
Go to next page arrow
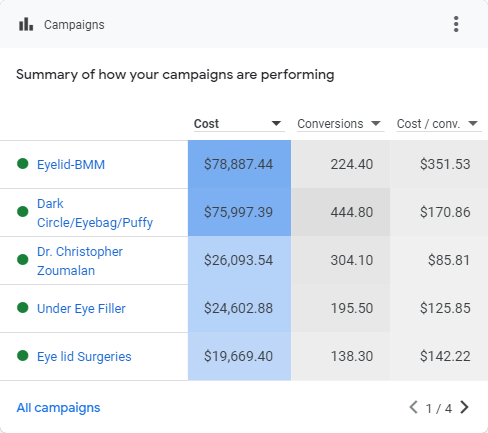coord(464,407)
